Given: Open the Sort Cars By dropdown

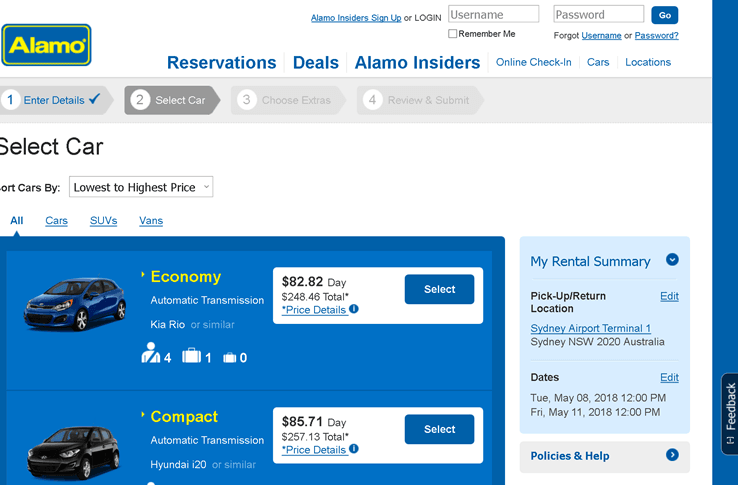Looking at the screenshot, I should (141, 187).
